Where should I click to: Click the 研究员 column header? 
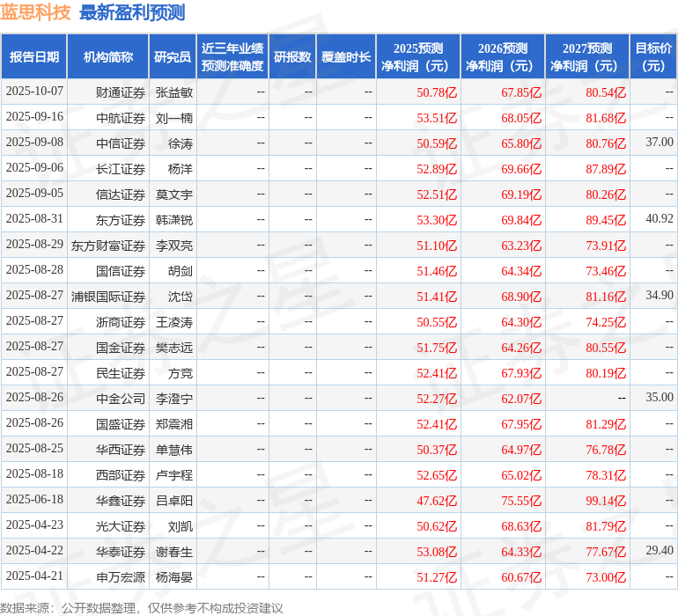point(173,57)
